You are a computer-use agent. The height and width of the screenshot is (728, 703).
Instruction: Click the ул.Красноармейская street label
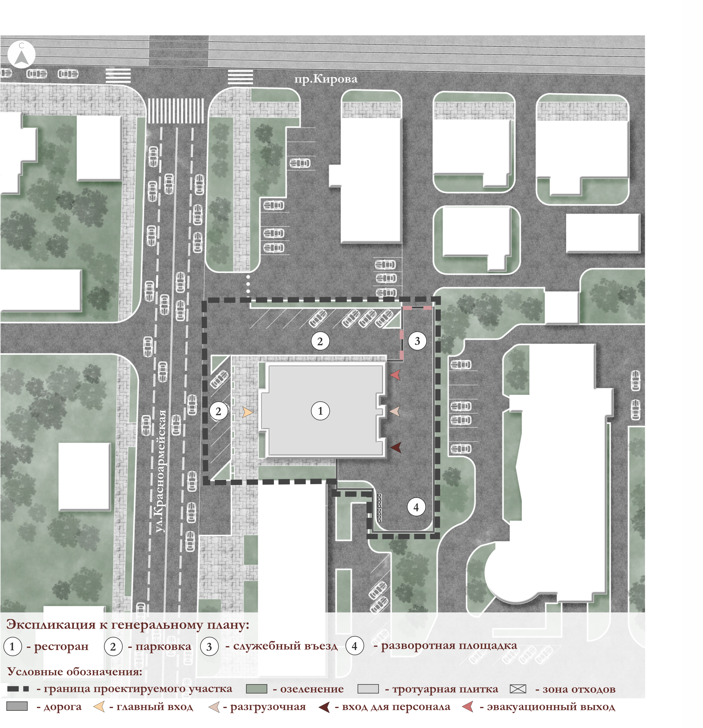coord(160,471)
